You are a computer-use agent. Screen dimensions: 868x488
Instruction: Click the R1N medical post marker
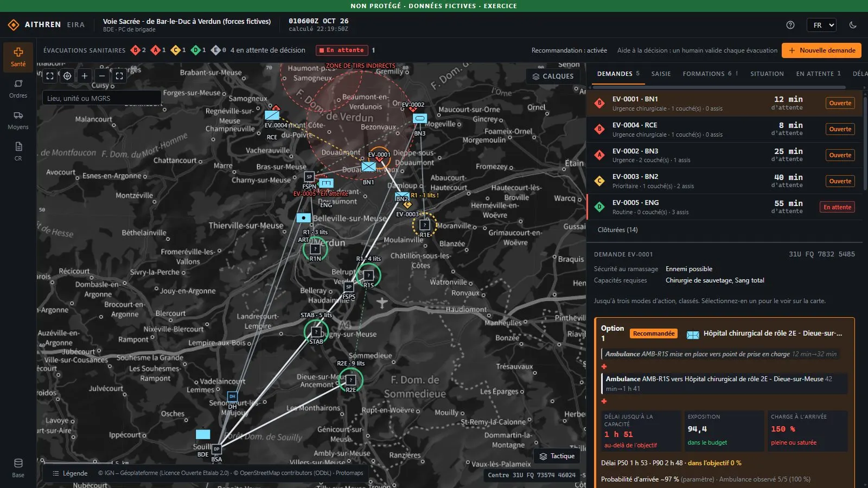315,249
